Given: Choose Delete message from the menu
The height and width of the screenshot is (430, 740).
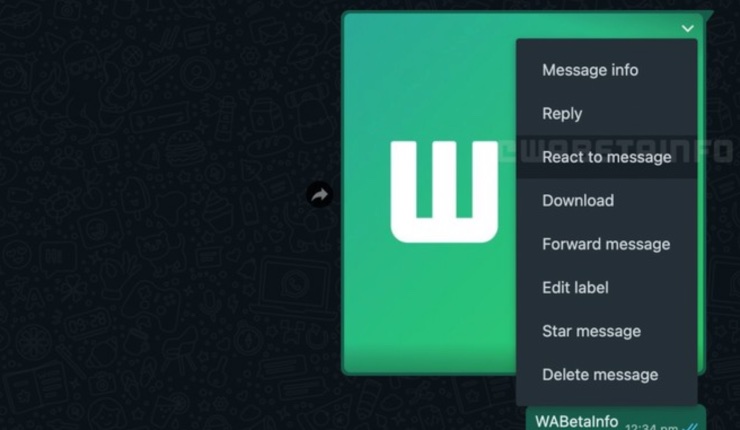Looking at the screenshot, I should (606, 374).
